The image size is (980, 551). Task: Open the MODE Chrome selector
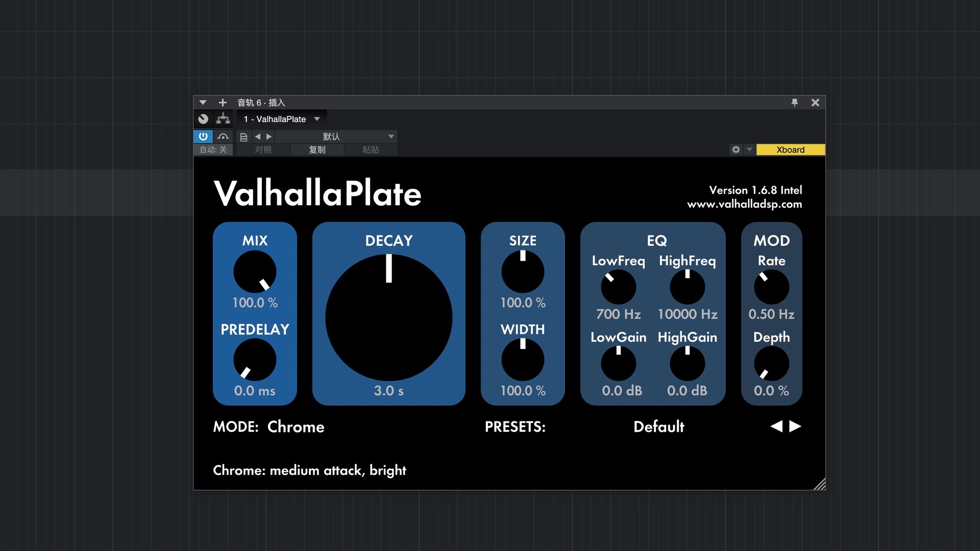click(x=296, y=427)
